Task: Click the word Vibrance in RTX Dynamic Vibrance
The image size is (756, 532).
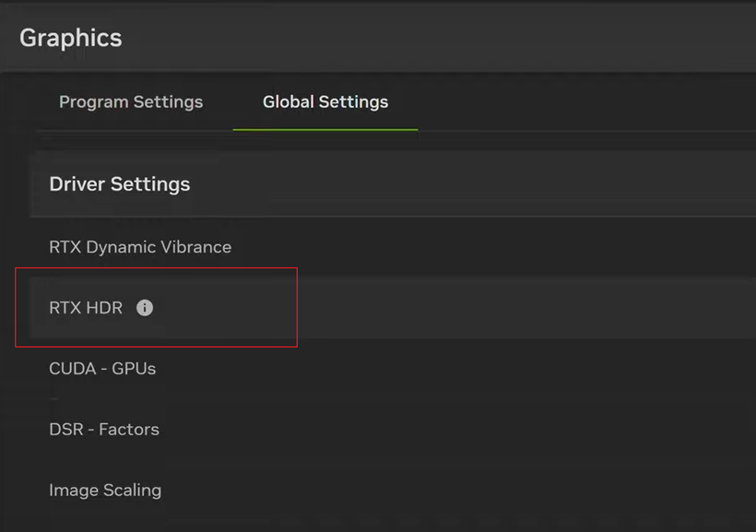Action: [195, 247]
